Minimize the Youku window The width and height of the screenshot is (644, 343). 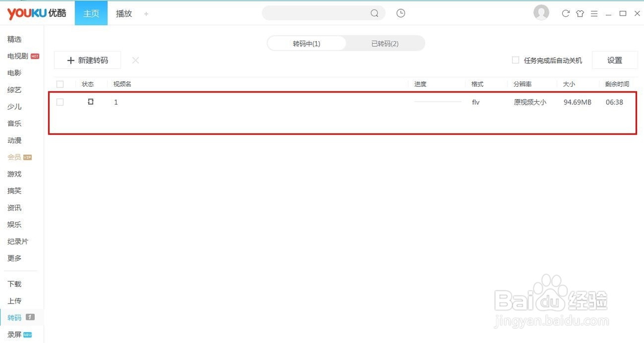(609, 14)
